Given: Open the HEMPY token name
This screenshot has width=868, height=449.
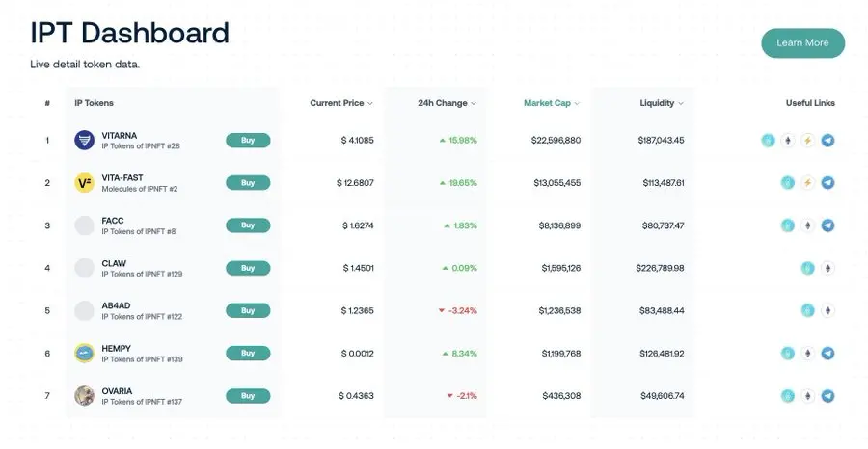Looking at the screenshot, I should click(x=117, y=349).
